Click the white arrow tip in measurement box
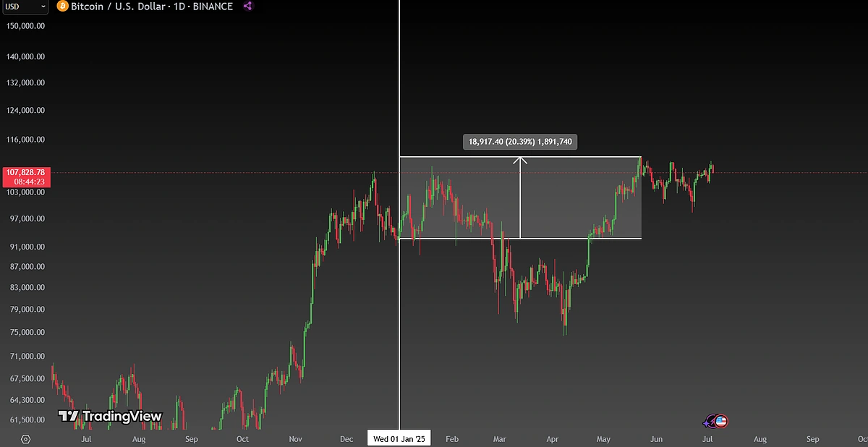Screen dimensions: 868x447 coord(520,158)
